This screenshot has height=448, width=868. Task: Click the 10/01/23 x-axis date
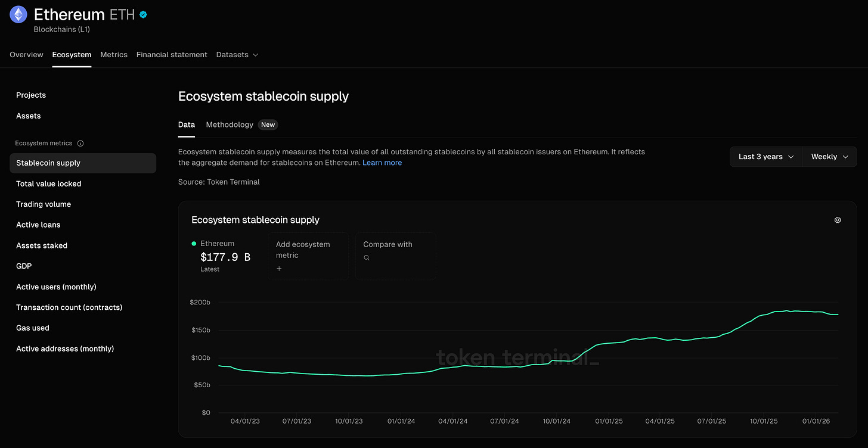(349, 421)
